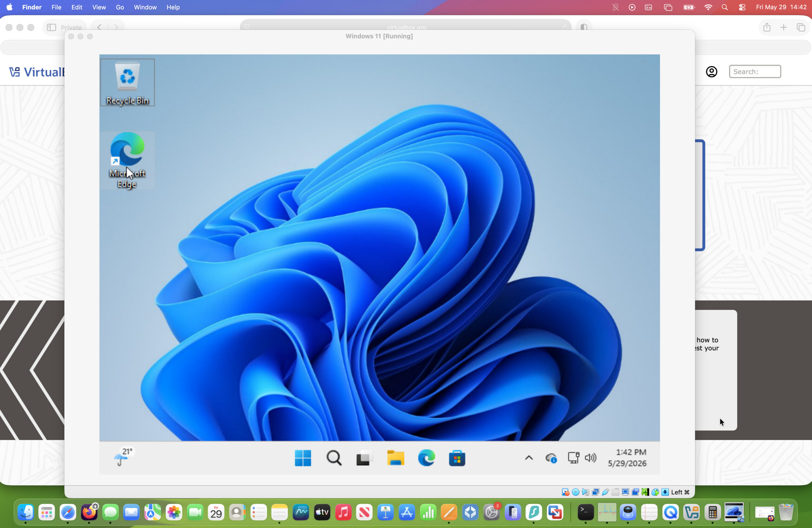Click the volume speaker tray icon

tap(591, 457)
